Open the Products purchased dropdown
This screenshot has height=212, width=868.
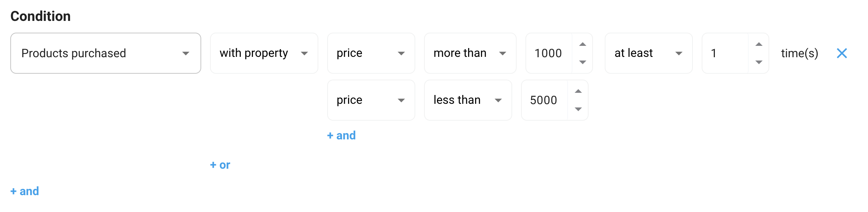point(105,53)
